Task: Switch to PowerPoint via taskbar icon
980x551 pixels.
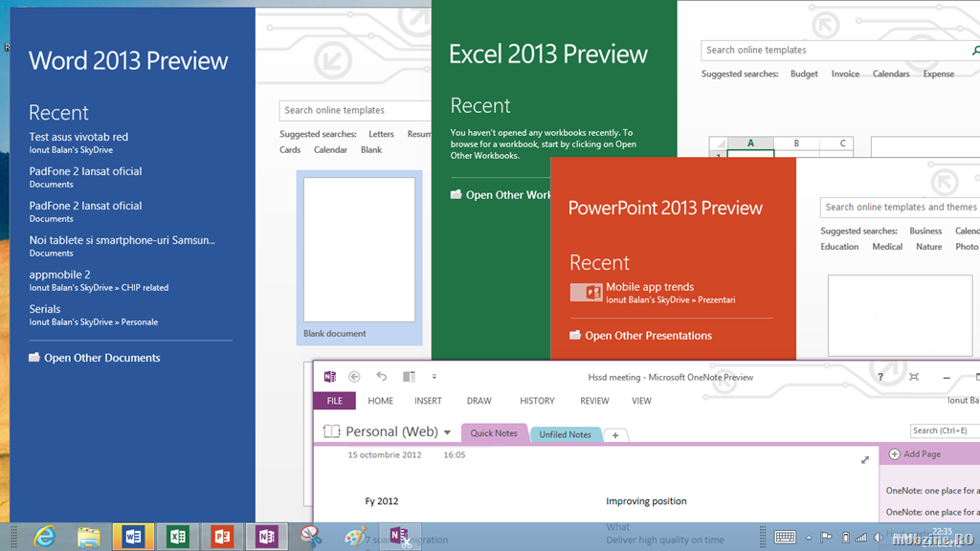Action: [222, 537]
